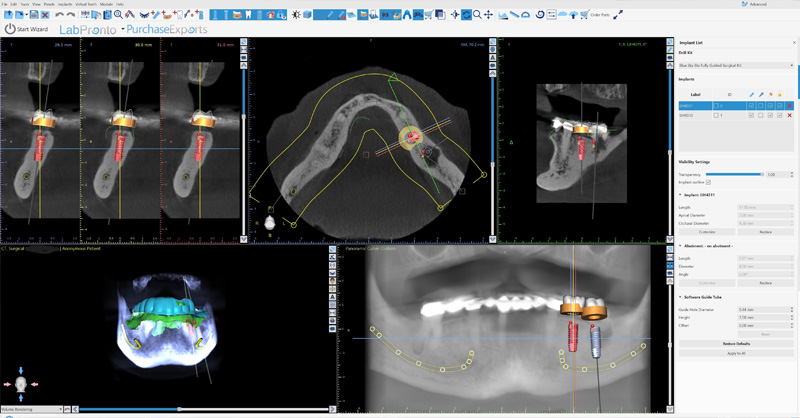
Task: Click Apply to All button
Action: (x=736, y=353)
